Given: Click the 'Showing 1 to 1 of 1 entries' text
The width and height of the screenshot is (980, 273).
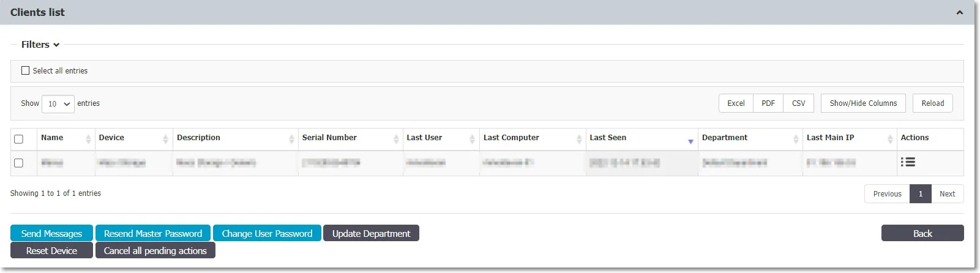Looking at the screenshot, I should tap(56, 193).
